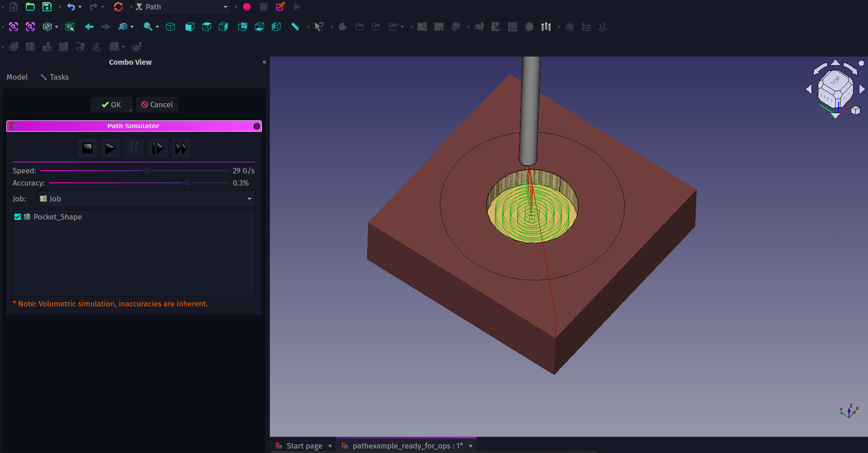Click the Refresh recompute icon
This screenshot has height=453, width=868.
(x=118, y=7)
